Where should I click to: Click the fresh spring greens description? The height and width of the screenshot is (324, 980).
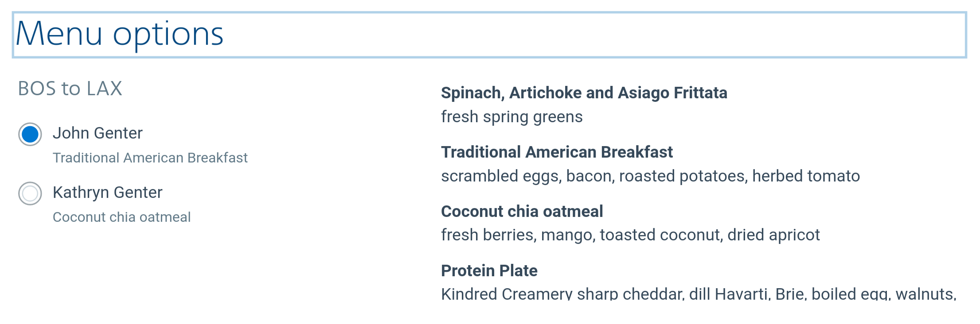pyautogui.click(x=511, y=117)
